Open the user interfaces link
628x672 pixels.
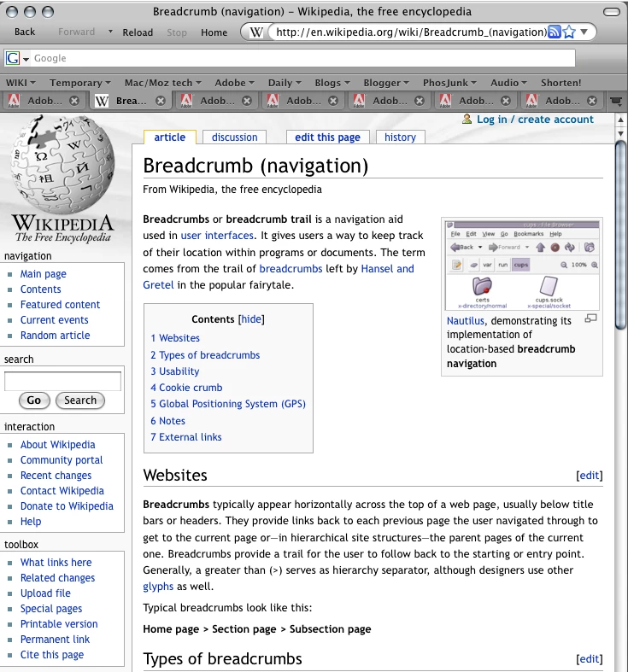coord(217,236)
